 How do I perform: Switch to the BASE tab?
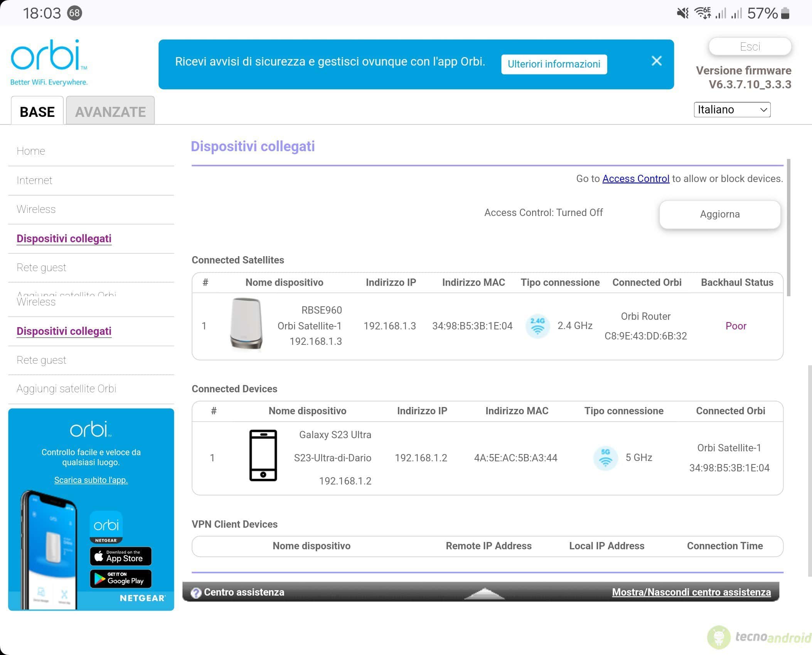[x=37, y=111]
